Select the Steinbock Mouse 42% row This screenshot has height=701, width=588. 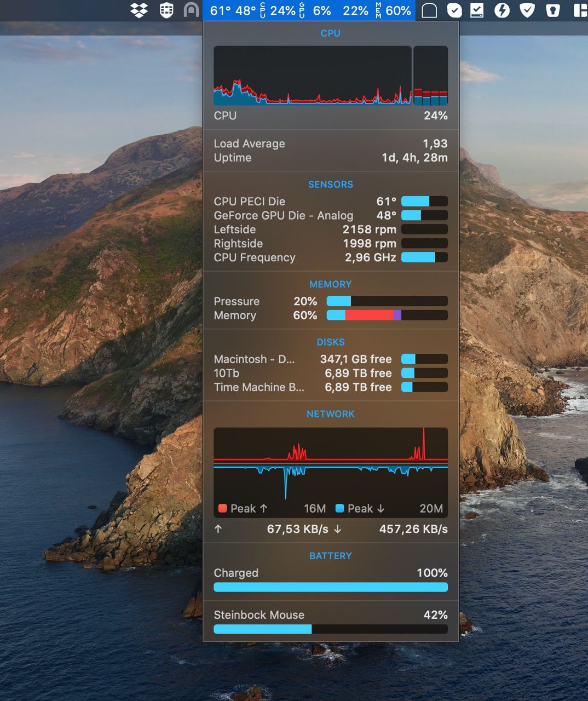coord(331,615)
